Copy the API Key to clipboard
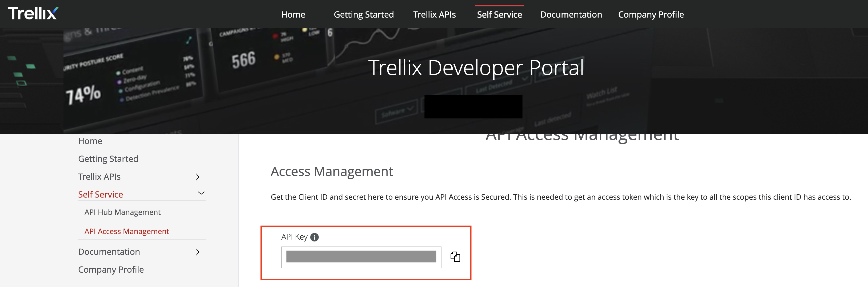The image size is (868, 287). pyautogui.click(x=455, y=257)
